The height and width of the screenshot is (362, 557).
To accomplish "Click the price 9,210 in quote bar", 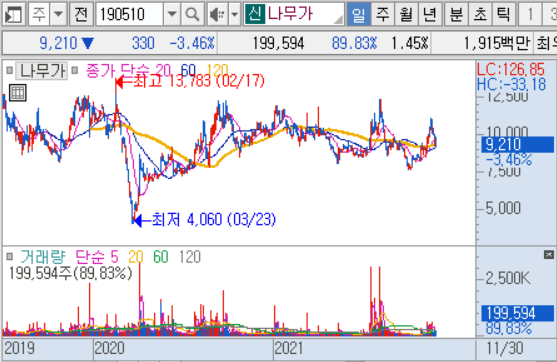I will (58, 43).
